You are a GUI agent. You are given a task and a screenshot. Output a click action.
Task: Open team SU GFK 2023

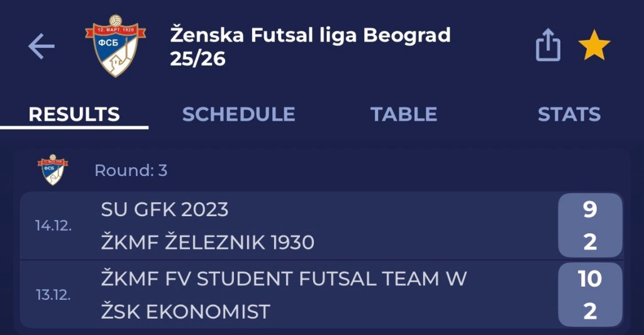[x=165, y=210]
